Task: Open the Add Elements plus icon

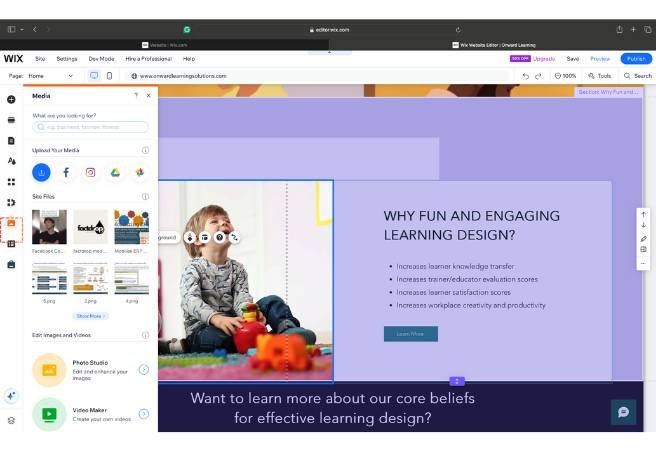Action: point(11,100)
